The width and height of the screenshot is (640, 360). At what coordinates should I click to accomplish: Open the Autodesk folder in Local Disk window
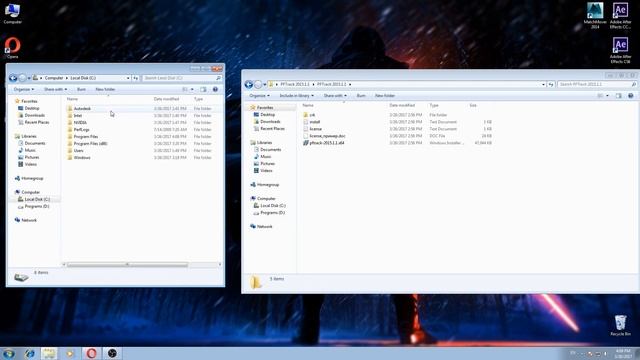pyautogui.click(x=82, y=109)
